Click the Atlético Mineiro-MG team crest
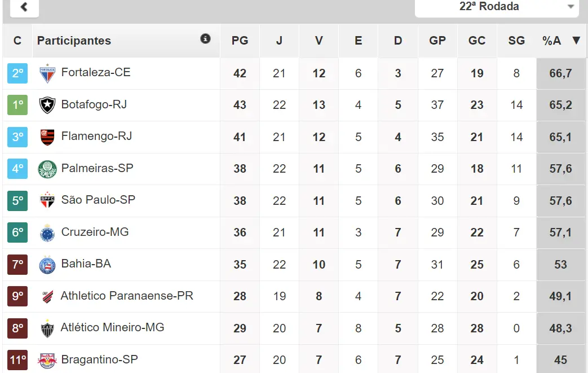588x373 pixels. [x=47, y=328]
